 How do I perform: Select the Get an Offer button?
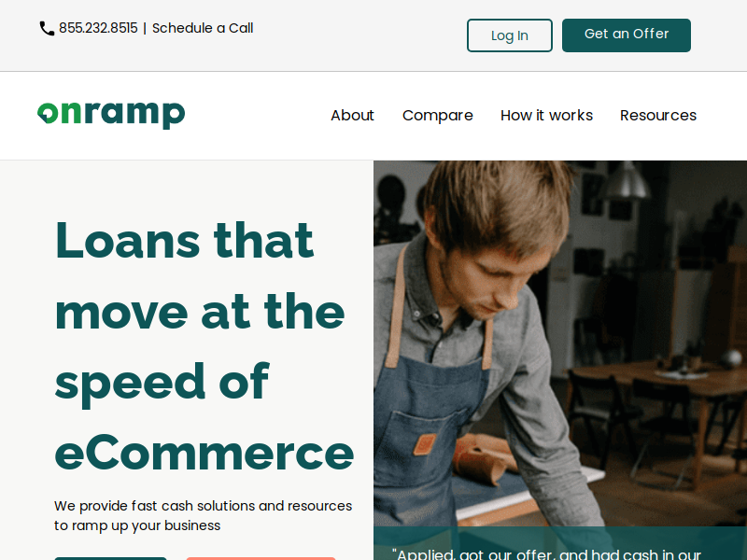tap(627, 35)
